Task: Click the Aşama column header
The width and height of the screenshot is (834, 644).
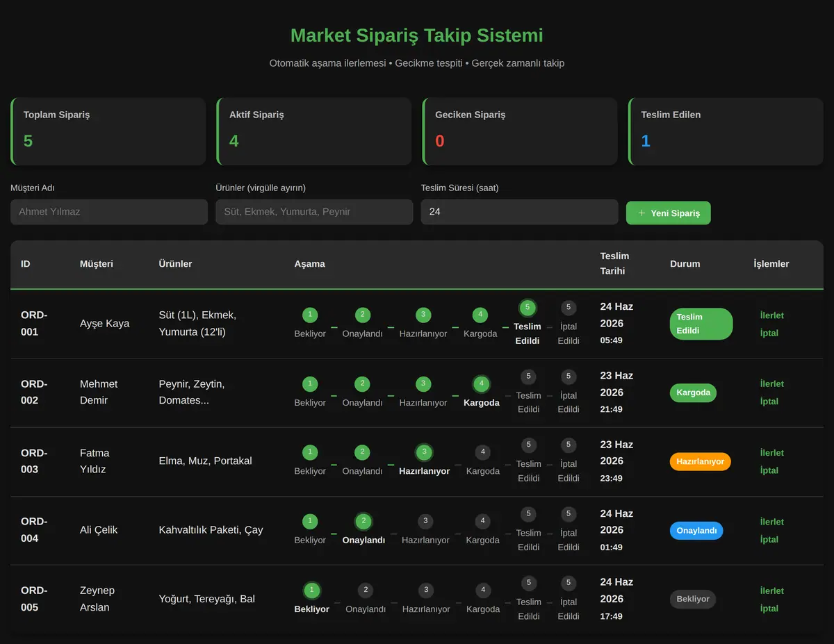Action: coord(309,264)
